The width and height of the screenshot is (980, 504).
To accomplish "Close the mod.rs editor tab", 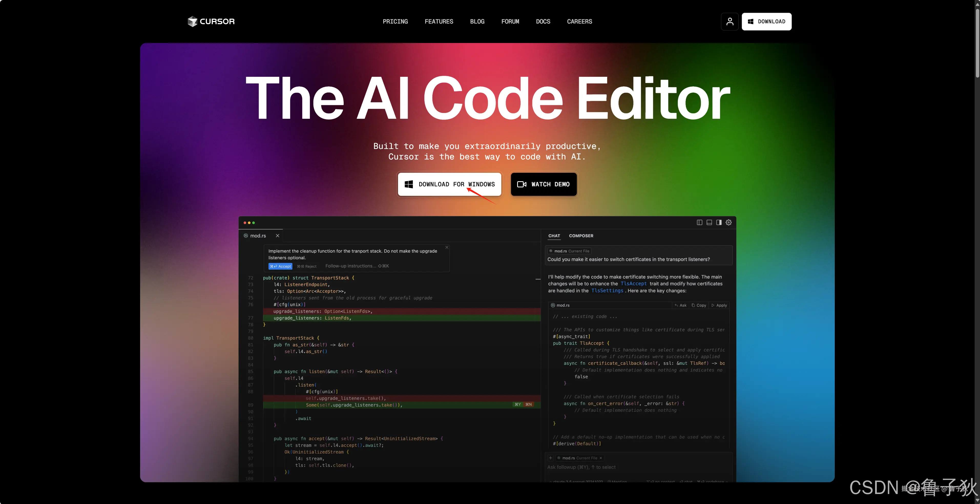I will coord(277,236).
